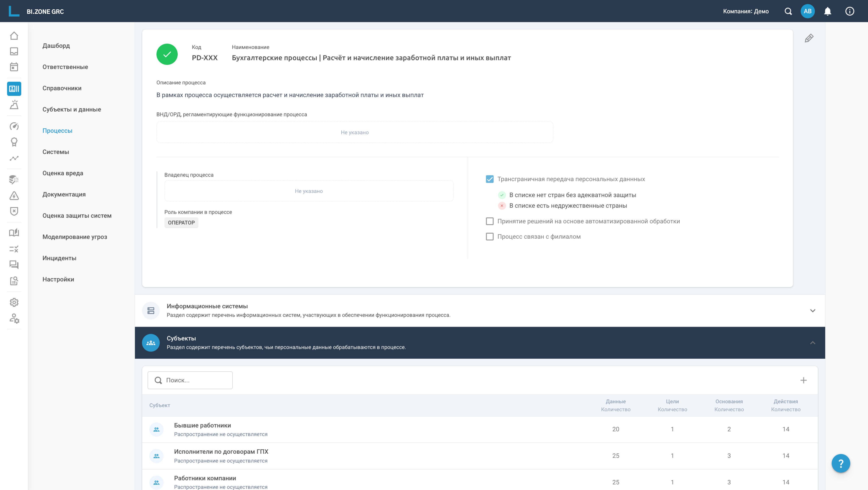This screenshot has height=490, width=868.
Task: Open the notifications bell
Action: point(827,11)
